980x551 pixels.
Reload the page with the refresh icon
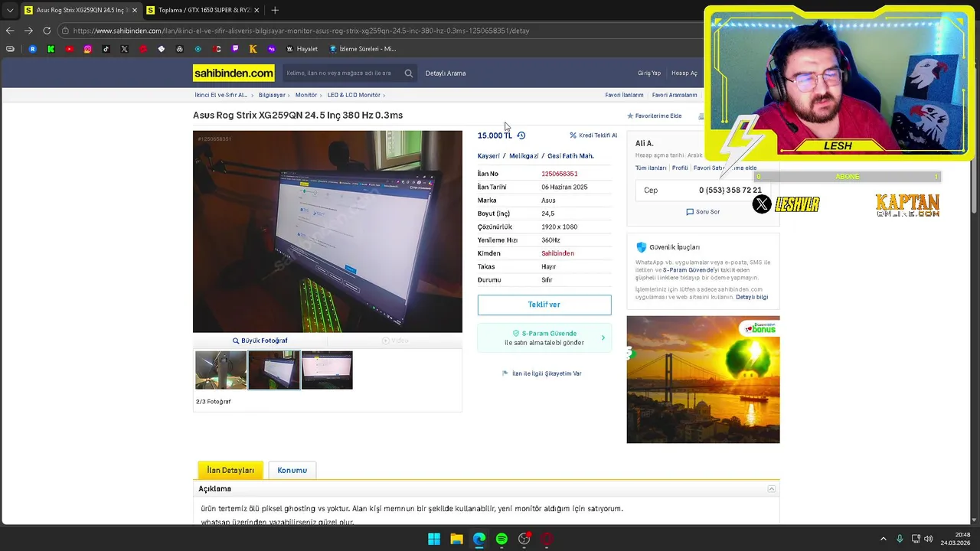pos(47,31)
